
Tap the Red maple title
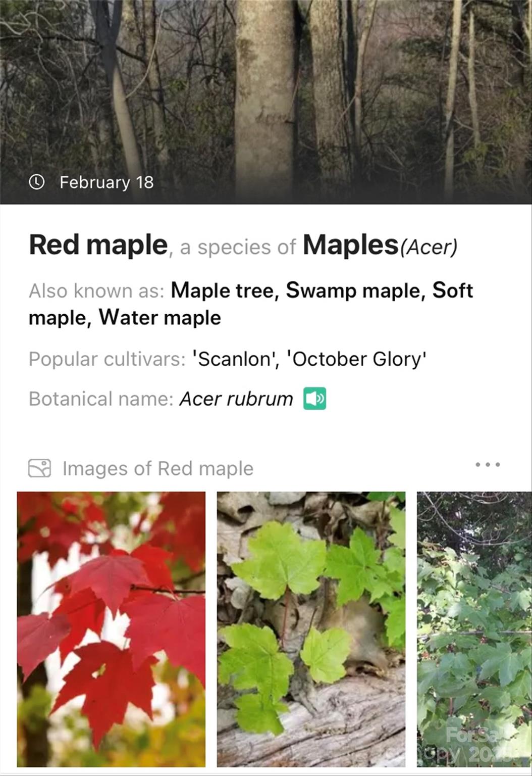(98, 245)
